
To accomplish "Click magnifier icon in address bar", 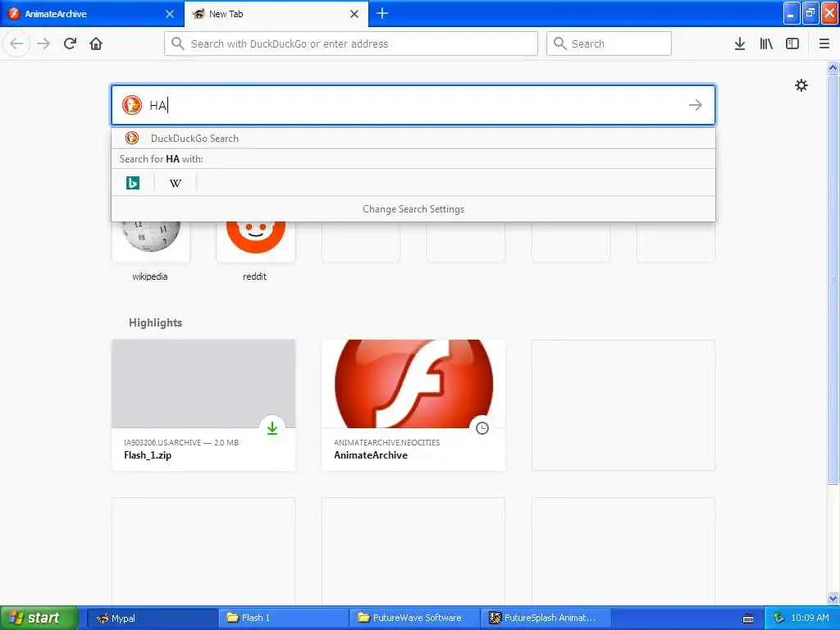I will coord(178,43).
